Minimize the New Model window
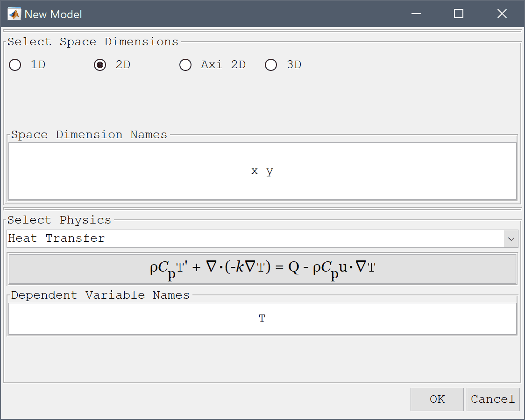525x420 pixels. (416, 14)
